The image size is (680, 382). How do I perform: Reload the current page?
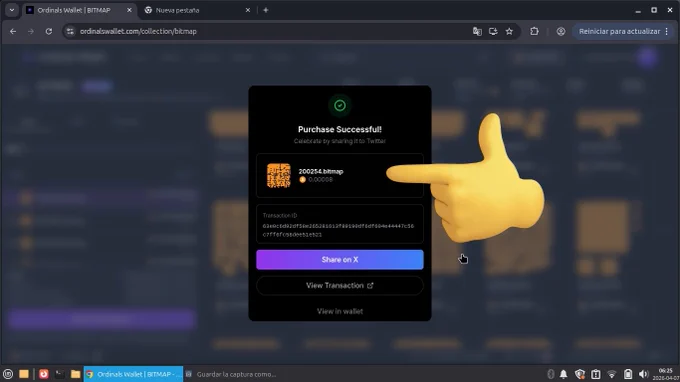(49, 31)
